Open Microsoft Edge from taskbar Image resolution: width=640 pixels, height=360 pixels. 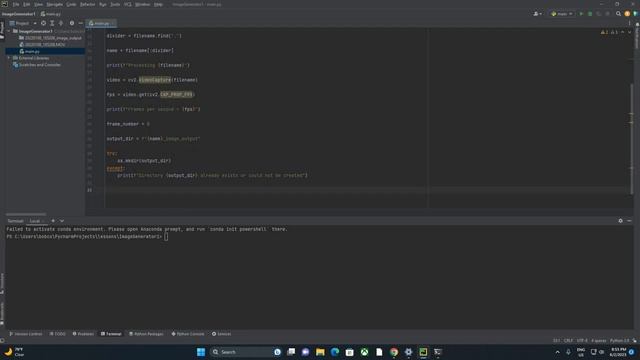pos(335,352)
